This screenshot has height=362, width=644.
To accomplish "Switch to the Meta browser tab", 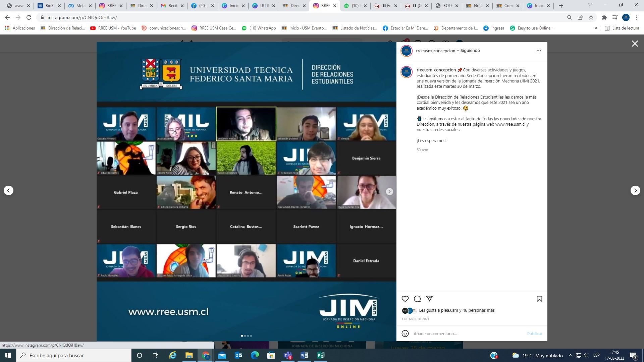I will click(77, 6).
